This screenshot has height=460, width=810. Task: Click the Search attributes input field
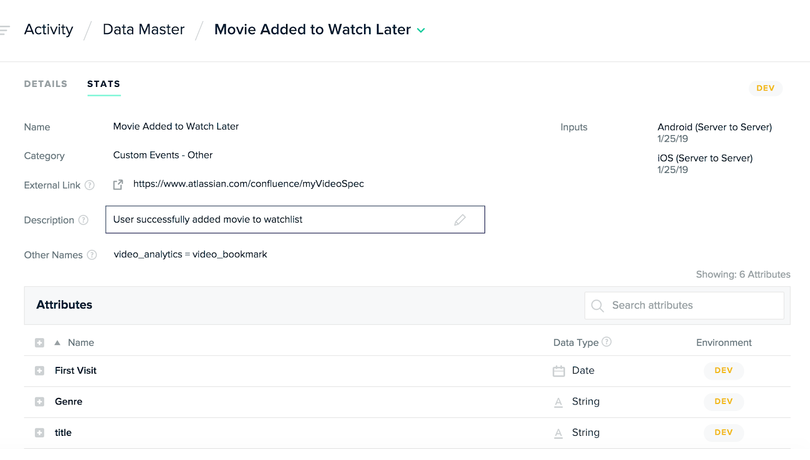point(684,305)
